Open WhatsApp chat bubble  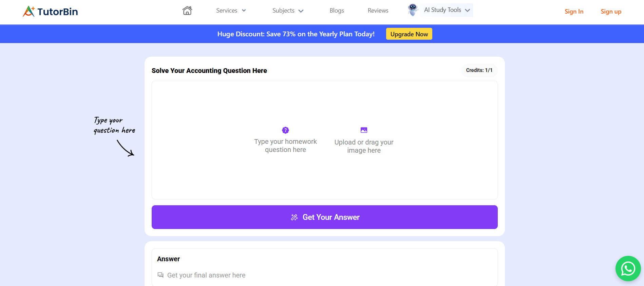pos(628,268)
